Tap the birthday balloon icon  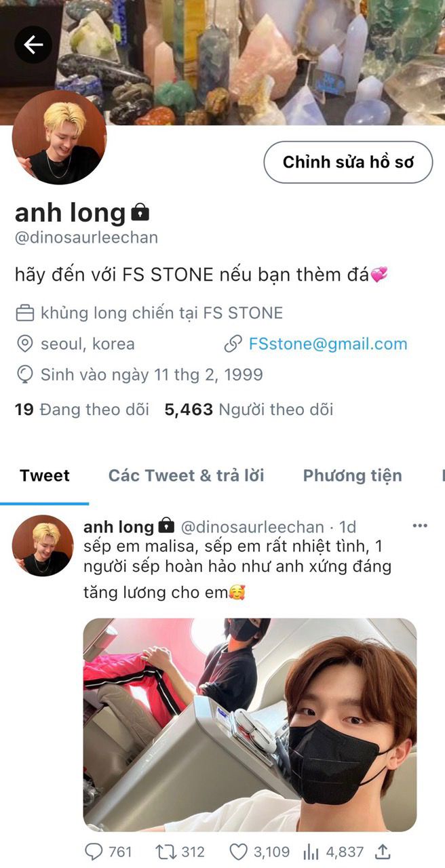[x=24, y=374]
